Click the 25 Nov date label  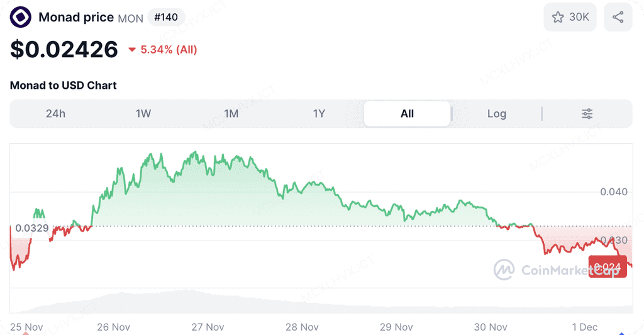26,327
